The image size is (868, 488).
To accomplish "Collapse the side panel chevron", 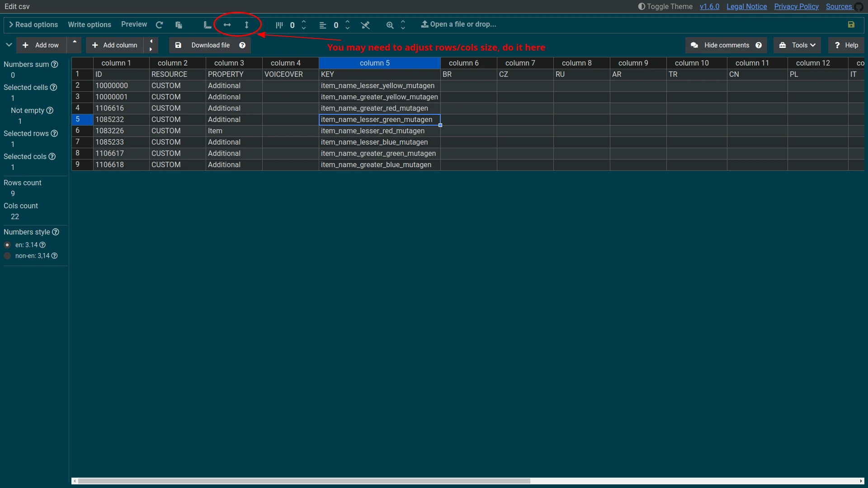I will 9,45.
